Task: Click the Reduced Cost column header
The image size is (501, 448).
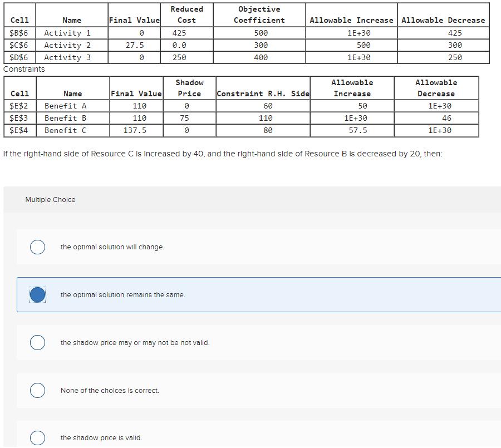Action: click(186, 14)
